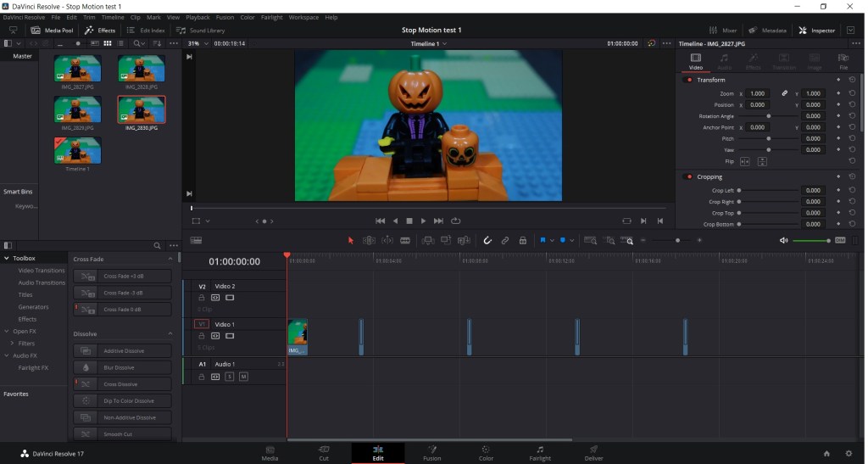This screenshot has width=868, height=464.
Task: Open marker color dropdown arrow
Action: point(572,241)
